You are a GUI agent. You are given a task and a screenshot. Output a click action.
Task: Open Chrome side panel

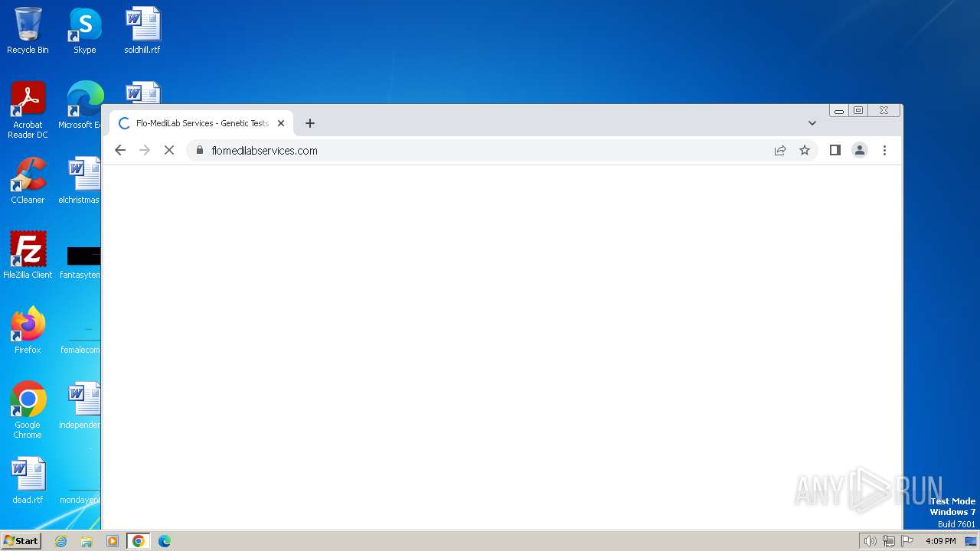coord(835,151)
